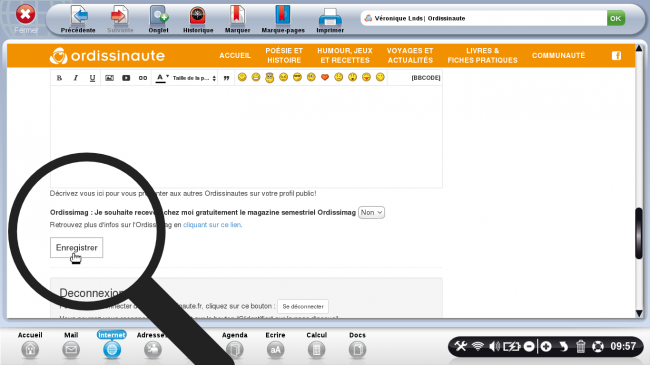
Task: Print the page with Imprimer
Action: pos(330,19)
